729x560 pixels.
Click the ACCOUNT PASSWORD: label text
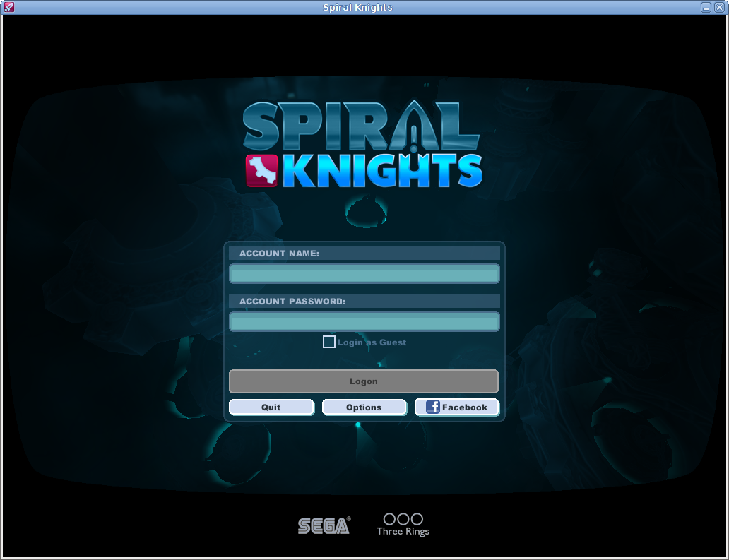click(x=292, y=301)
